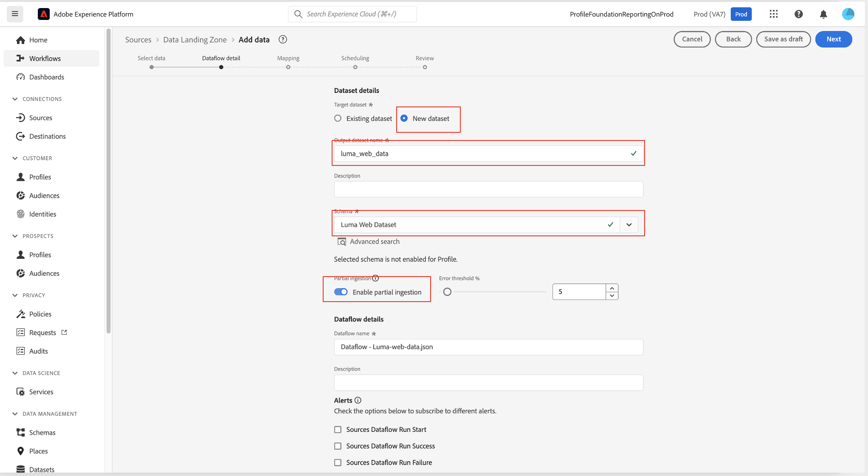Click the Alerts info icon
This screenshot has width=868, height=476.
pos(358,400)
